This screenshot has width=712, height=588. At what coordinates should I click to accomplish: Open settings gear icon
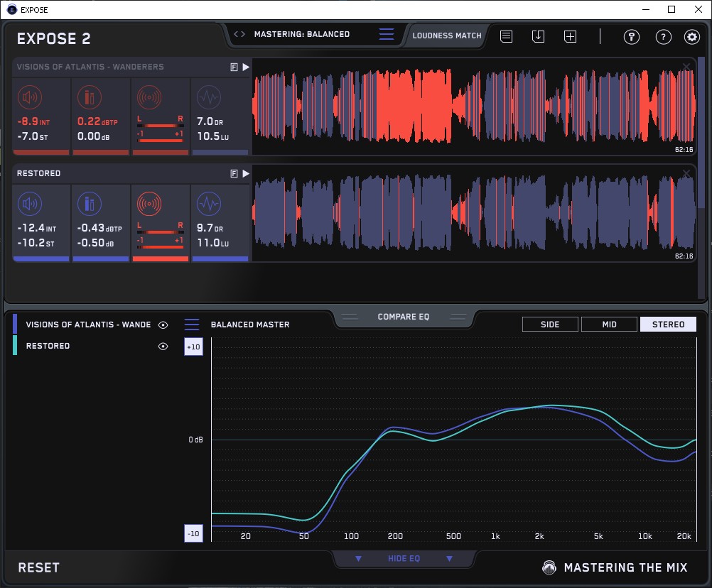[x=692, y=37]
